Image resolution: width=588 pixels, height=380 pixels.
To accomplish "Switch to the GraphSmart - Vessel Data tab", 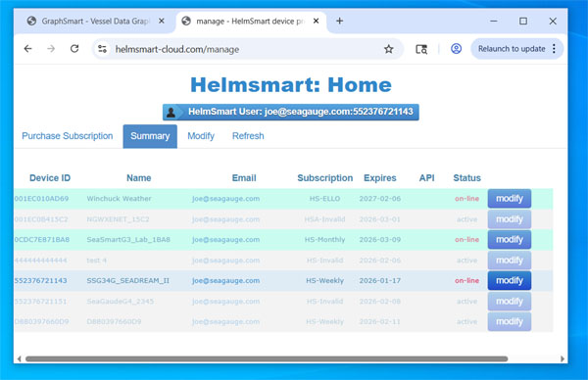I will pos(96,21).
